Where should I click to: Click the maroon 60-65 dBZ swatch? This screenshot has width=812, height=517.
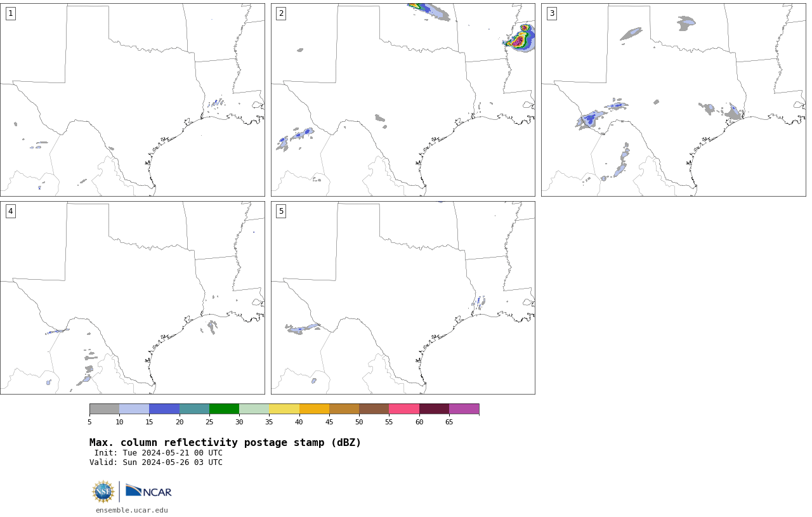[x=434, y=409]
